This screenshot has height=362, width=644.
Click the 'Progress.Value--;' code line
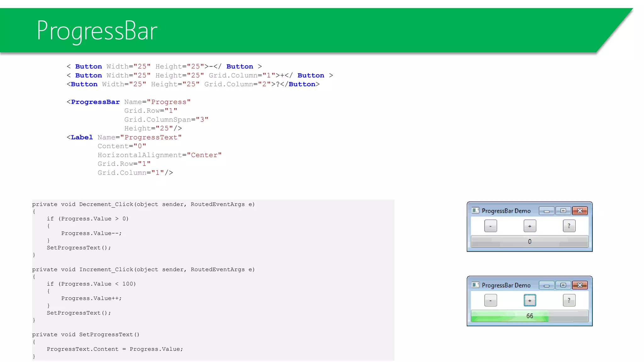click(x=92, y=233)
